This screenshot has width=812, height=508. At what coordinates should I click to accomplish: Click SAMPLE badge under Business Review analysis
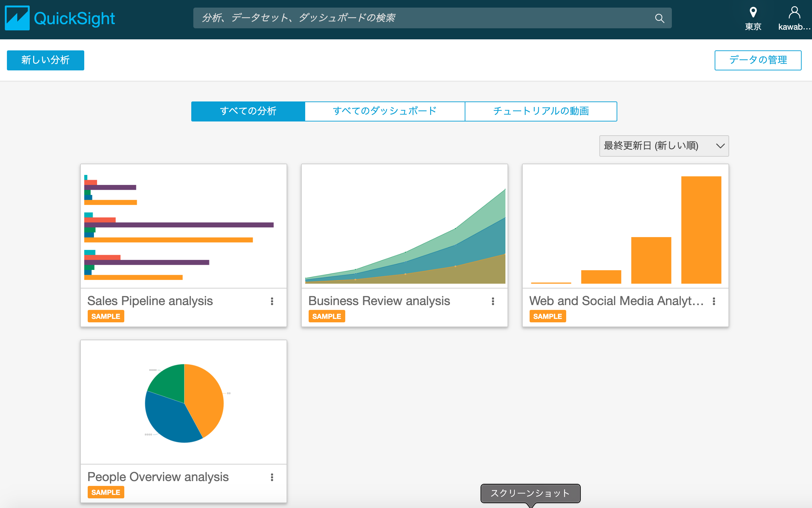(x=327, y=316)
